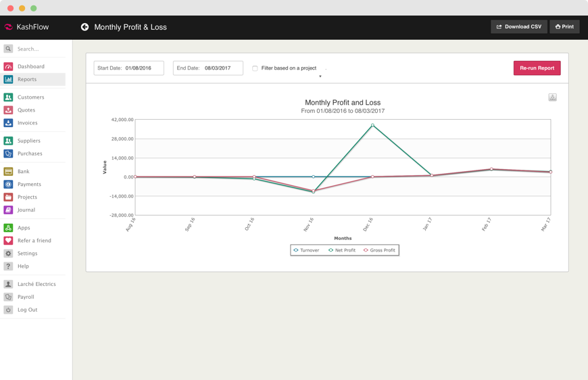Enable Filter based on a project checkbox
The image size is (588, 380).
pyautogui.click(x=255, y=68)
